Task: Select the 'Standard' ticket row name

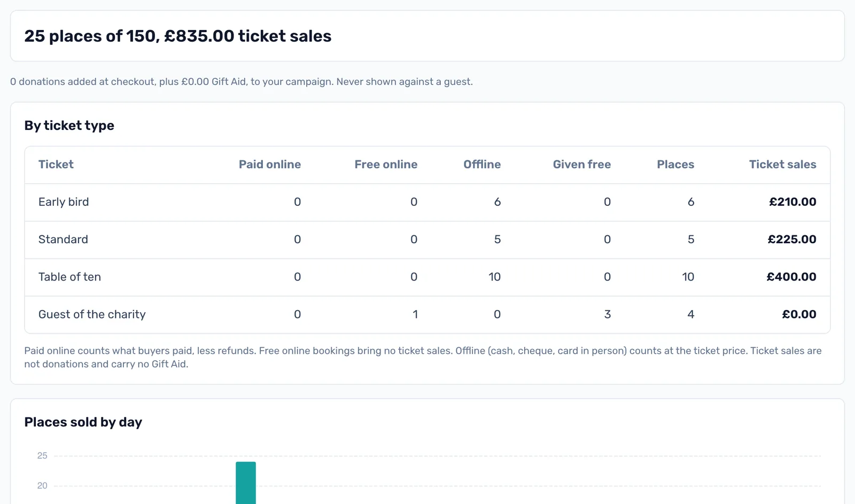Action: coord(63,239)
